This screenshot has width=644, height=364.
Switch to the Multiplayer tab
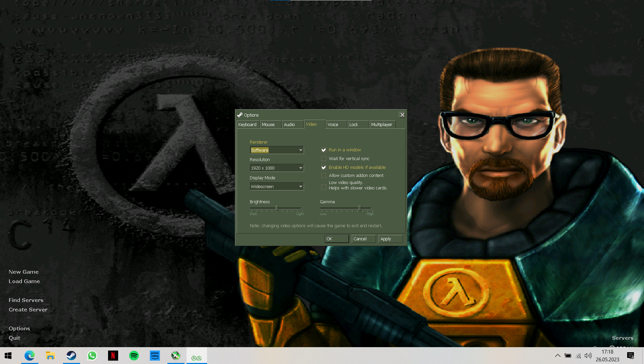382,125
